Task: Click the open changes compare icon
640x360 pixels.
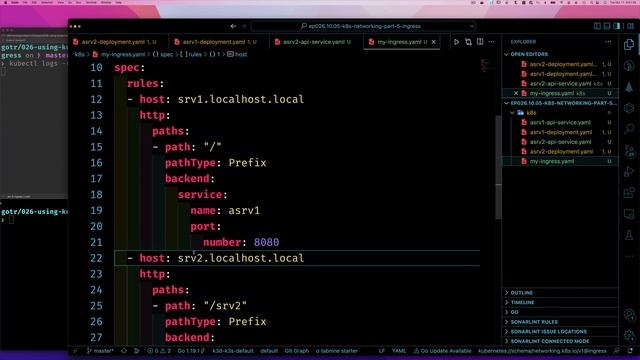Action: coord(468,42)
